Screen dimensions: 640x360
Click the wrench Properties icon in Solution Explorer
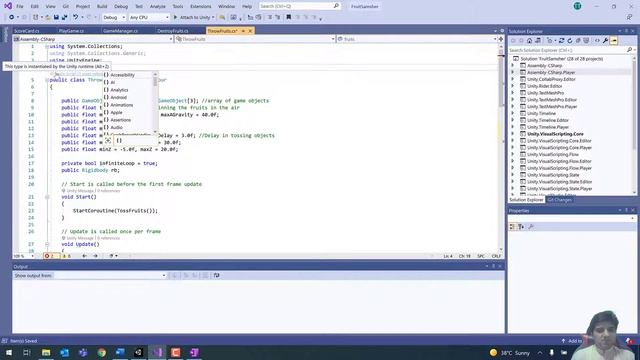coord(605,40)
